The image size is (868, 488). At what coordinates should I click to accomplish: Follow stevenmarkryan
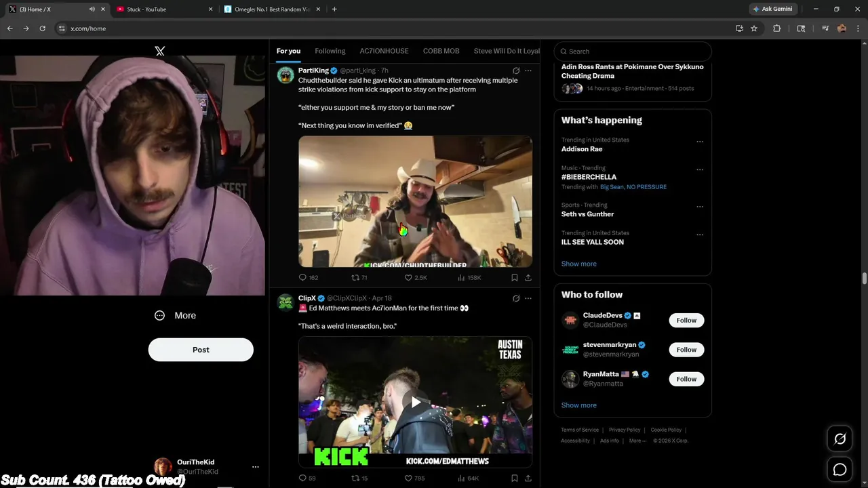(x=686, y=350)
